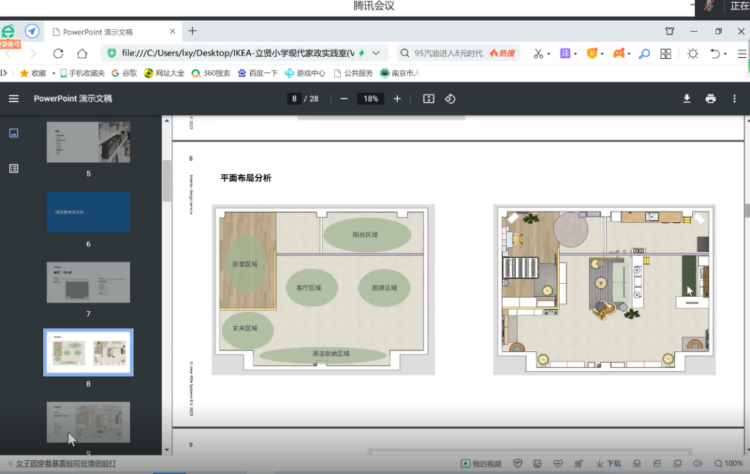The image size is (750, 474).
Task: Expand the scissors screenshot tool dropdown
Action: [549, 54]
